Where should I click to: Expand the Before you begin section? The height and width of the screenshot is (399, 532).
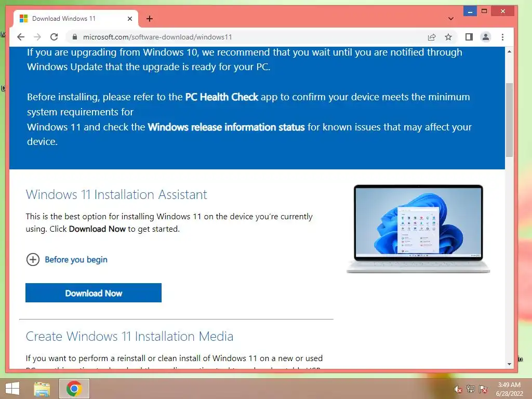click(33, 260)
